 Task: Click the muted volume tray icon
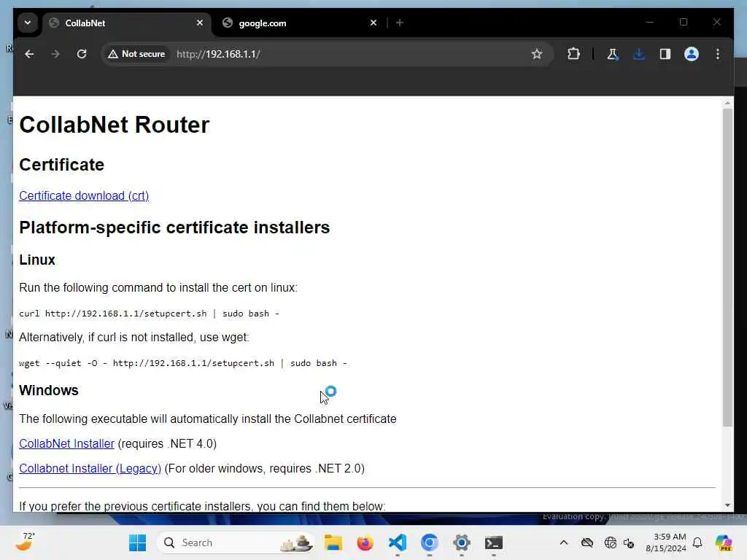coord(629,542)
